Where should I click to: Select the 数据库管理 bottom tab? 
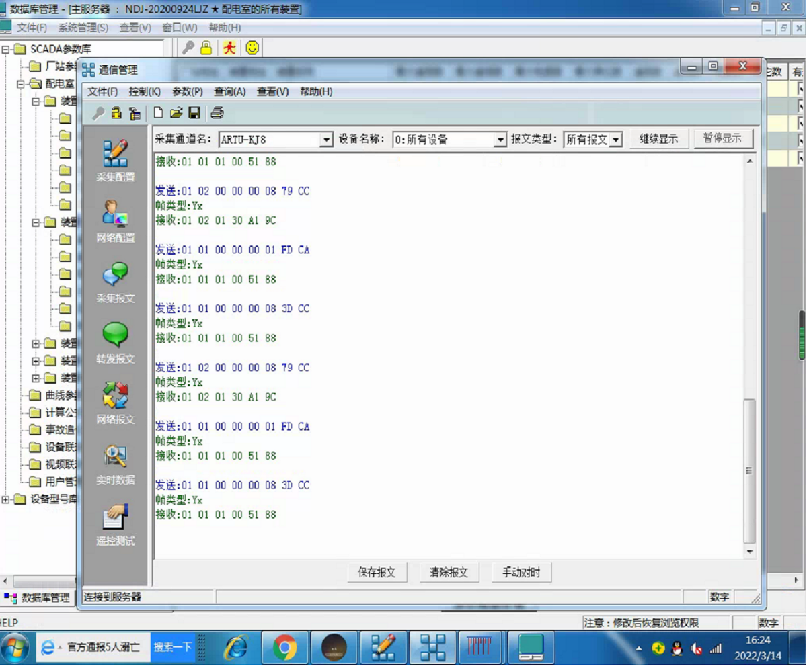38,597
